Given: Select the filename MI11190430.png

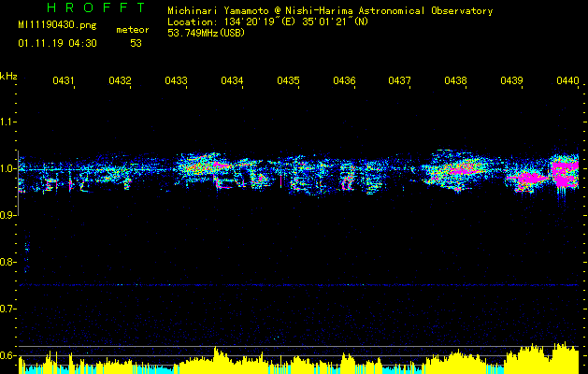Looking at the screenshot, I should click(57, 25).
